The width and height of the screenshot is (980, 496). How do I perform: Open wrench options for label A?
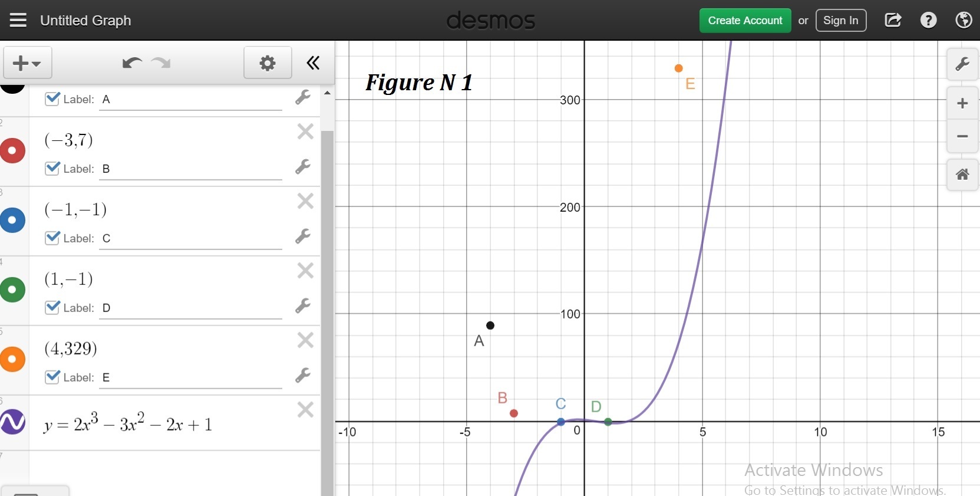pyautogui.click(x=303, y=97)
